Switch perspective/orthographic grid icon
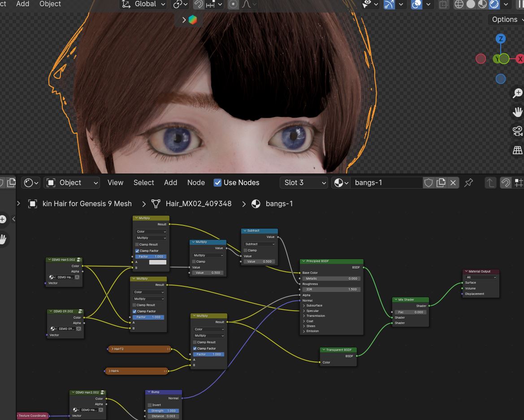524x420 pixels. 517,150
